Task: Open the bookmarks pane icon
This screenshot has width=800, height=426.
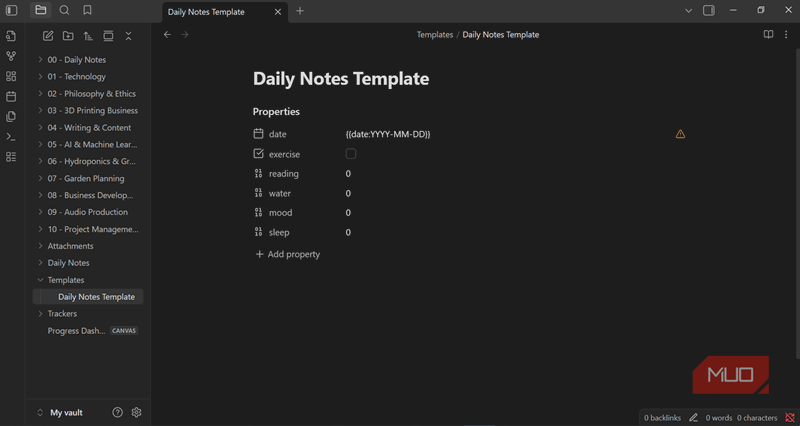Action: 88,10
